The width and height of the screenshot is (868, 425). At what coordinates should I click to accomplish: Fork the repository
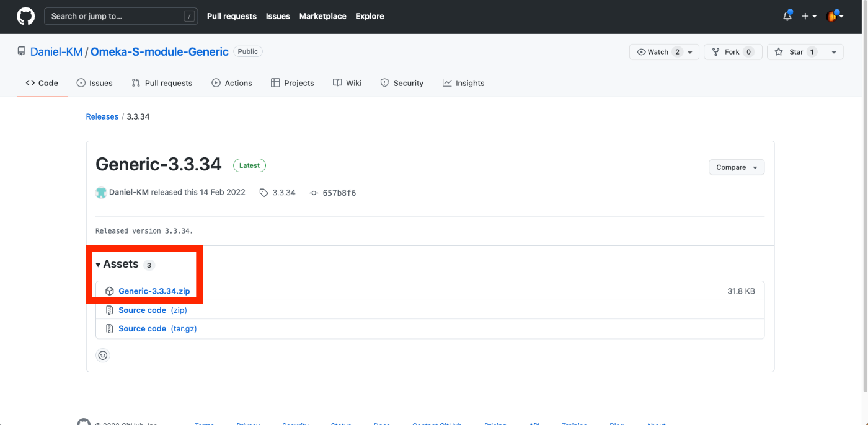point(732,52)
